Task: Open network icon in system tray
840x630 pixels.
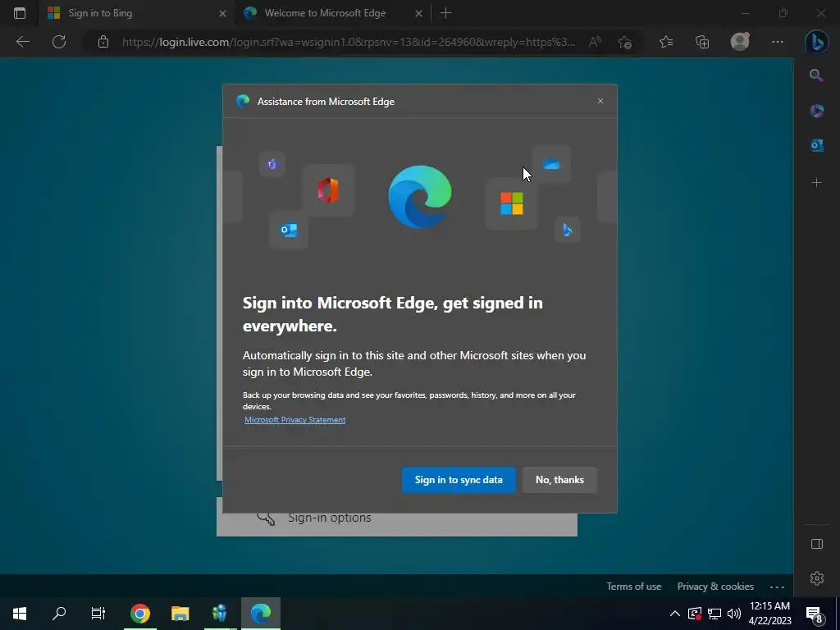Action: tap(714, 614)
